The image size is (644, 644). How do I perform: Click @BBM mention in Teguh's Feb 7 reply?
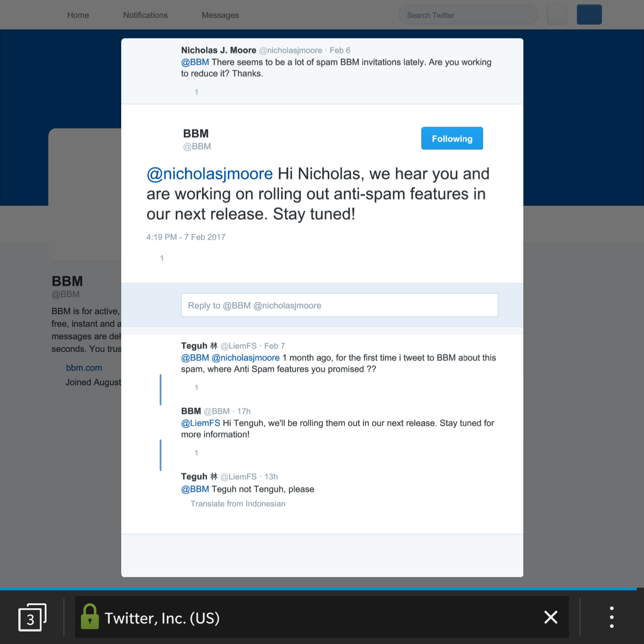(195, 358)
